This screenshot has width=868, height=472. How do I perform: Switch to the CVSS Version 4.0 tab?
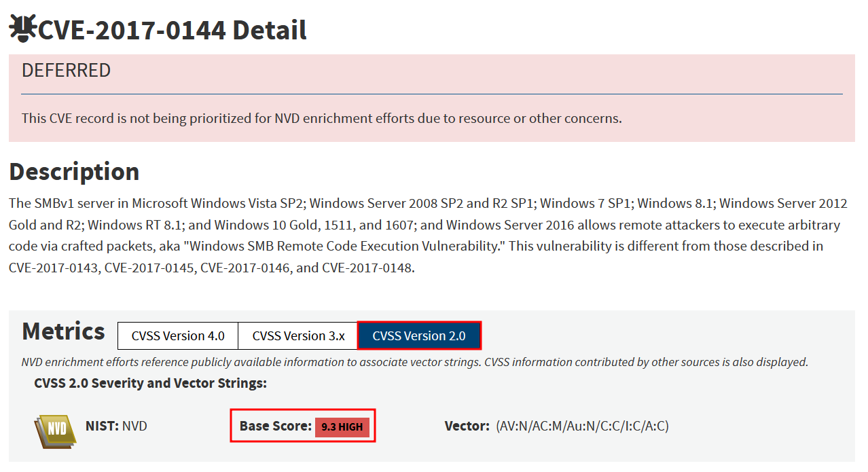(178, 335)
